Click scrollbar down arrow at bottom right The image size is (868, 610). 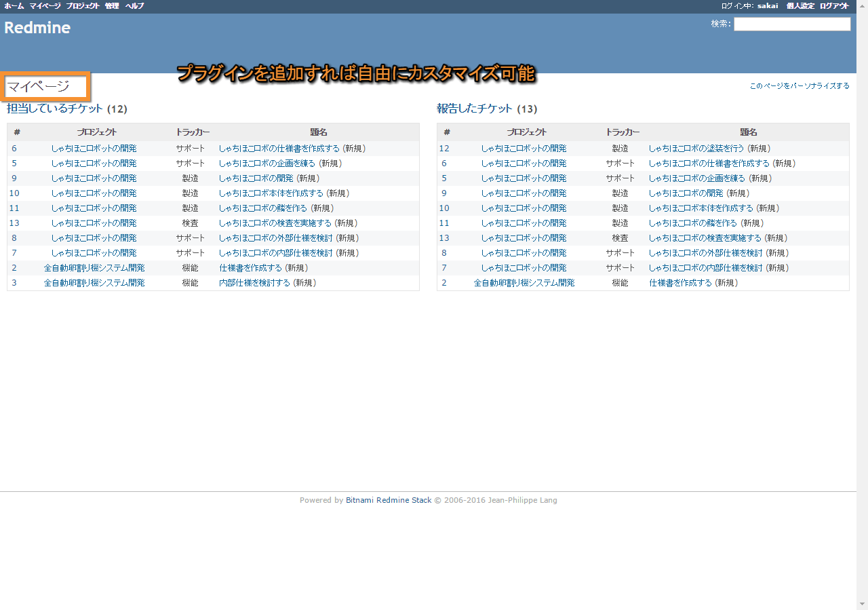tap(862, 604)
